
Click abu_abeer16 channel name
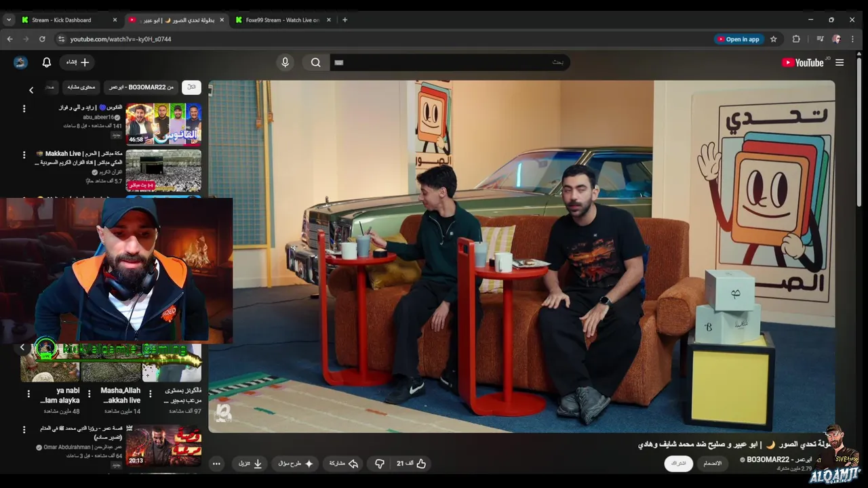click(98, 117)
